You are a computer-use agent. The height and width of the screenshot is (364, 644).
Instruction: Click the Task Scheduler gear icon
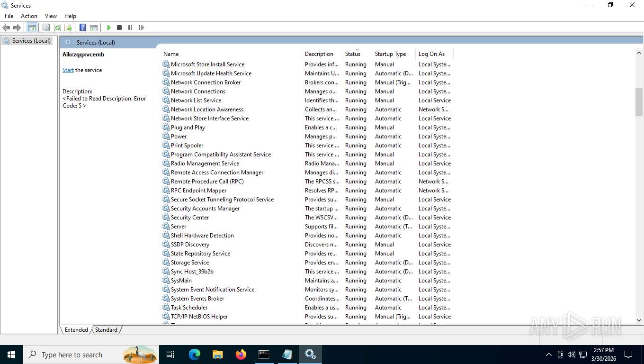(166, 308)
